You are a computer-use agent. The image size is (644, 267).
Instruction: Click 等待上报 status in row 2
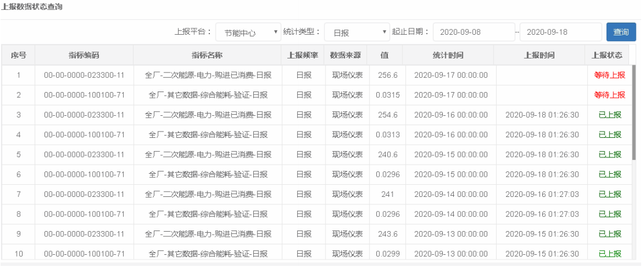pyautogui.click(x=610, y=95)
